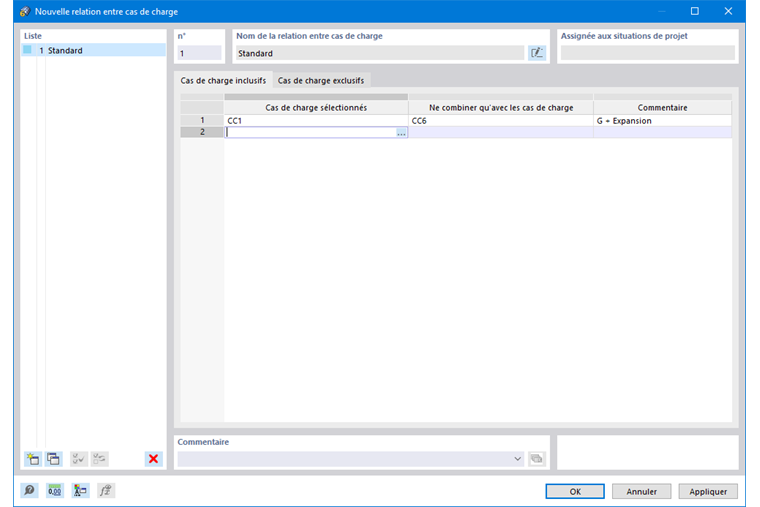Select the Standard entry in Liste
The width and height of the screenshot is (760, 507).
coord(94,50)
